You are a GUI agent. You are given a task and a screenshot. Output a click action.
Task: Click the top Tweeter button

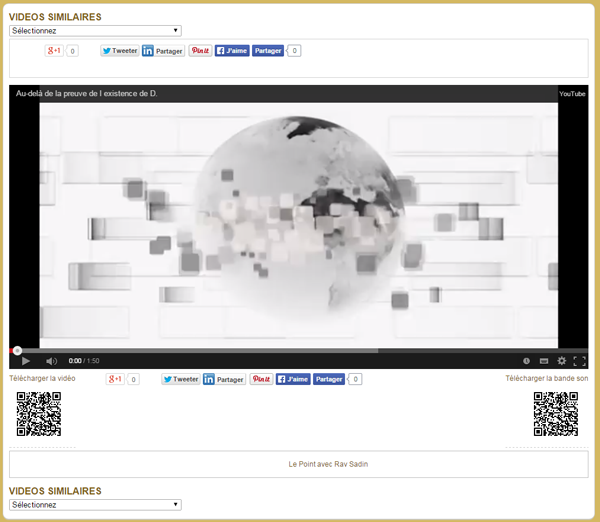point(120,51)
